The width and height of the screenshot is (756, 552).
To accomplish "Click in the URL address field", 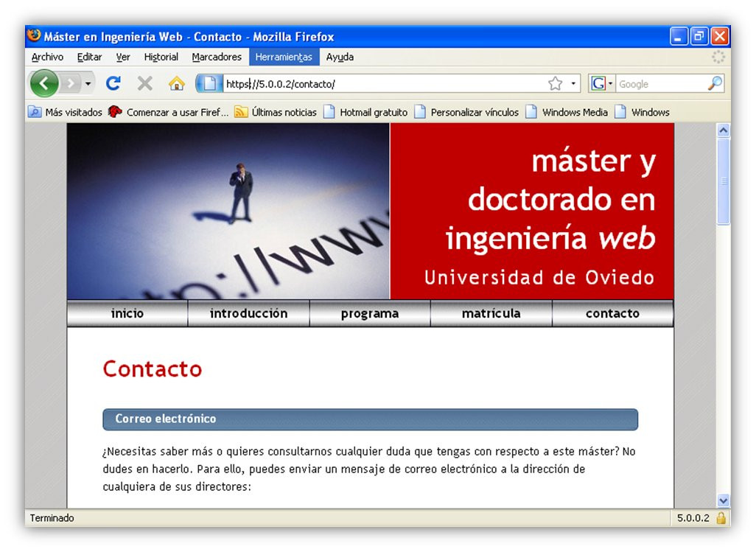I will pos(384,84).
